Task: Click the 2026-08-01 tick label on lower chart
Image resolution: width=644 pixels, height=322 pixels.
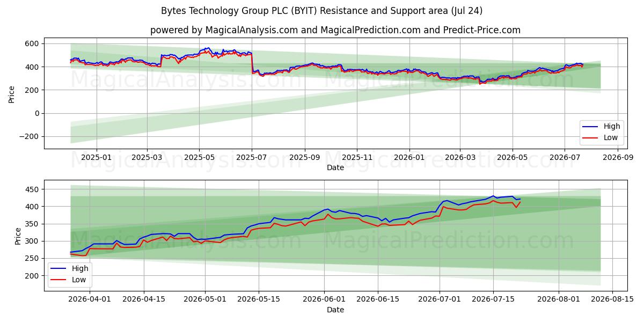Action: (x=559, y=299)
